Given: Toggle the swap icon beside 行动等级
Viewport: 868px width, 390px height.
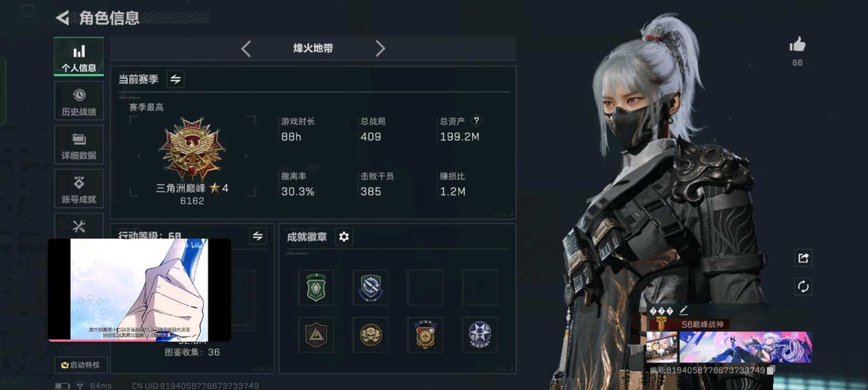Looking at the screenshot, I should (257, 236).
